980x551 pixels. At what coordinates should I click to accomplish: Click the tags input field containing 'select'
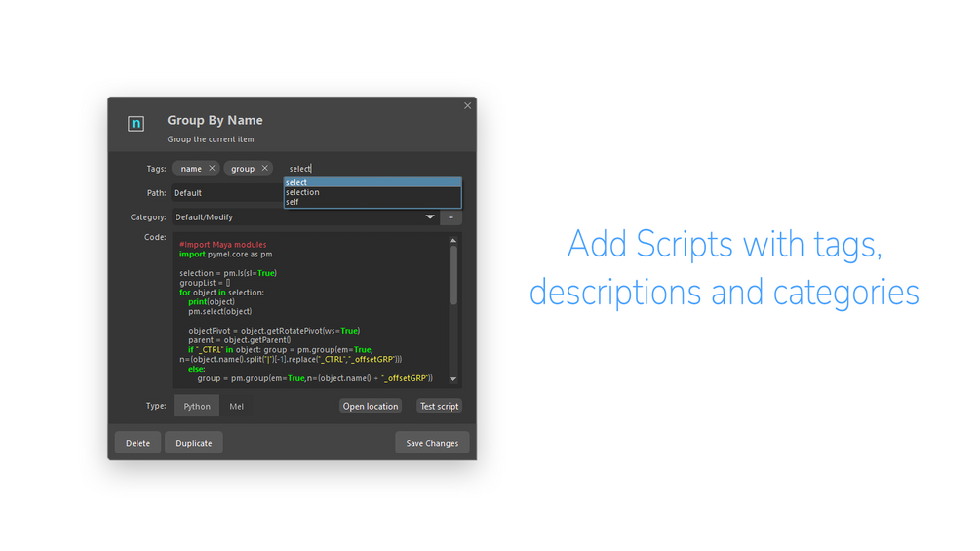[x=372, y=169]
